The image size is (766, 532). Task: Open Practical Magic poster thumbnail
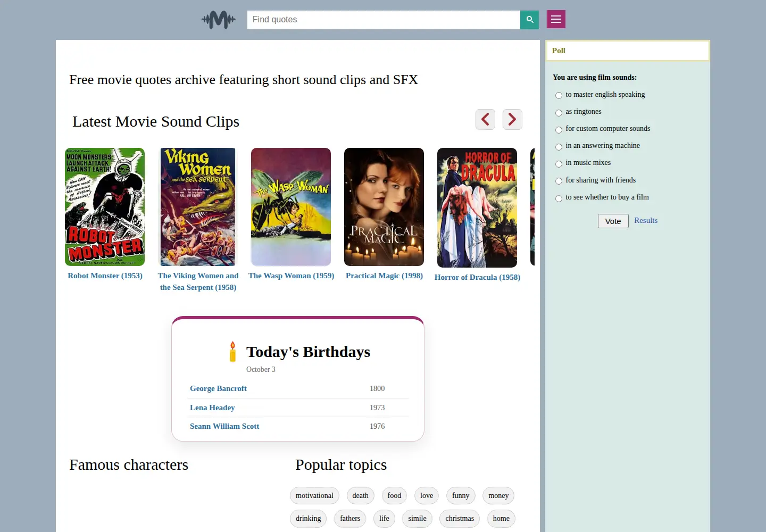384,207
